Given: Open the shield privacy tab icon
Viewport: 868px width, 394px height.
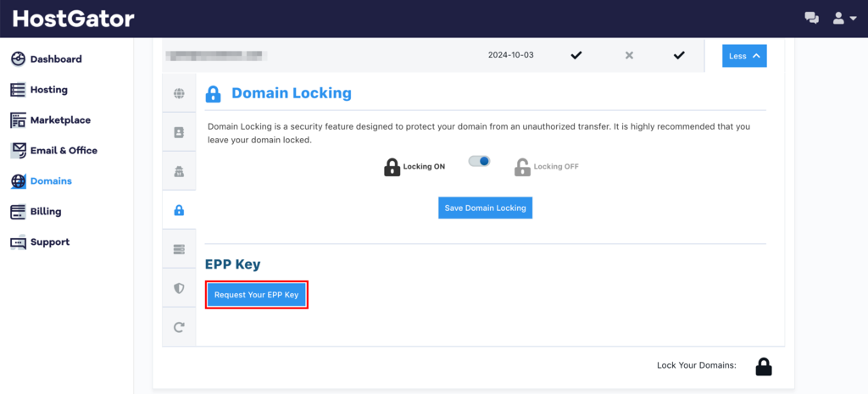Looking at the screenshot, I should click(179, 288).
